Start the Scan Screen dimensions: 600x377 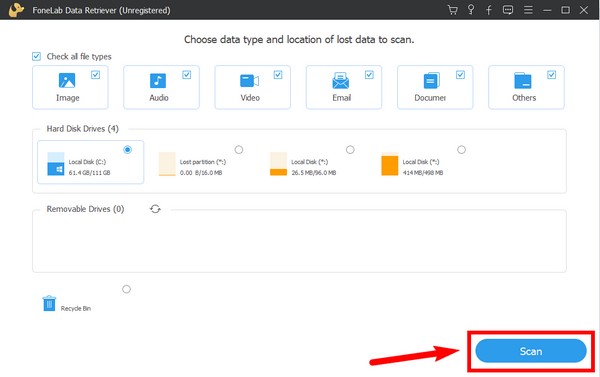531,351
